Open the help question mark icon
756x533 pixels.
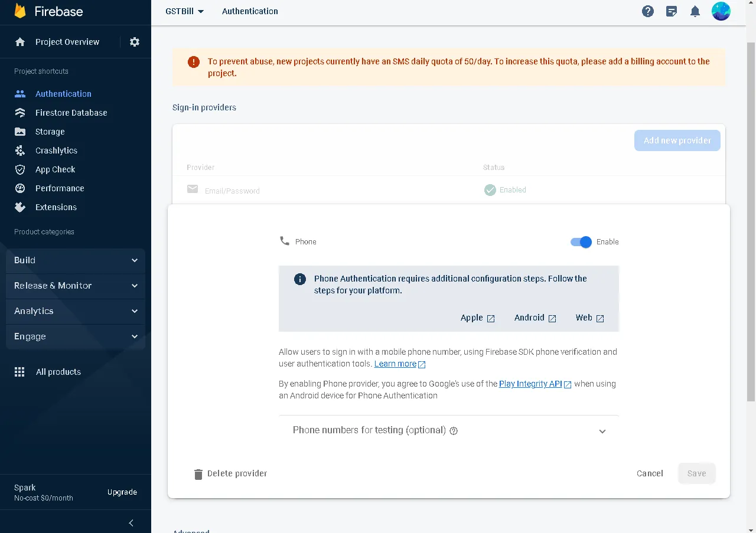click(648, 11)
